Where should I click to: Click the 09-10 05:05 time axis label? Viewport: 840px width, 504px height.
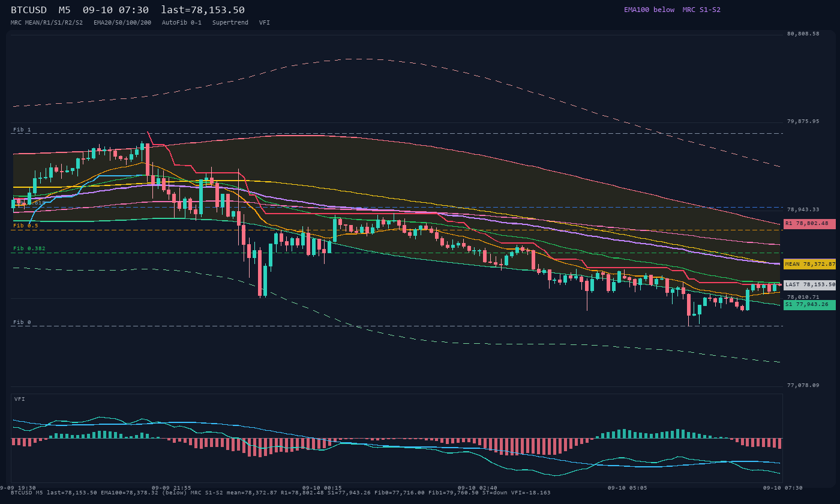[x=627, y=488]
